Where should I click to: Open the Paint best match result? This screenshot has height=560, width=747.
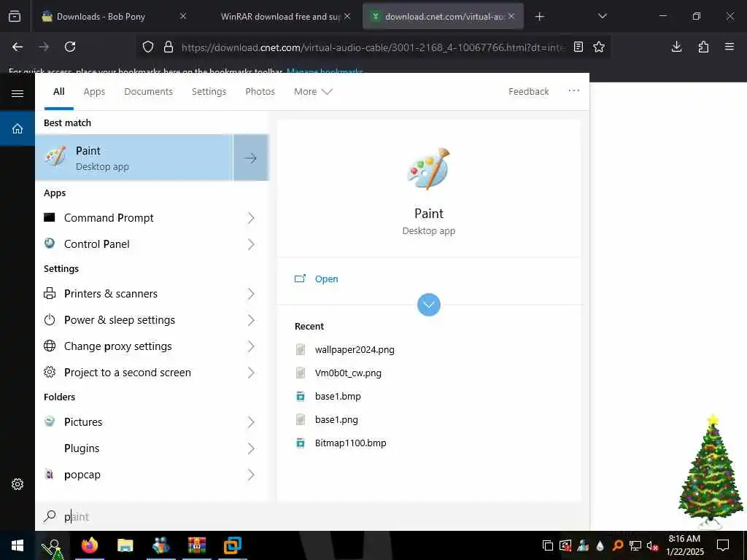point(134,157)
